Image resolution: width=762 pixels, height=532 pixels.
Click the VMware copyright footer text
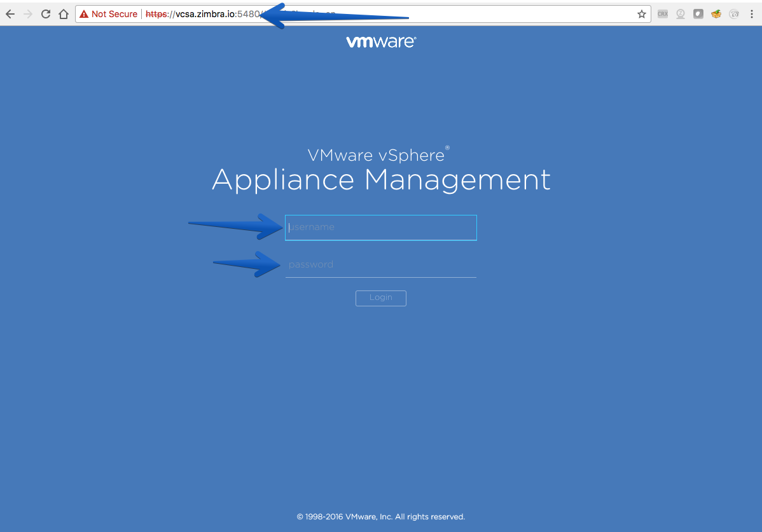(x=381, y=517)
